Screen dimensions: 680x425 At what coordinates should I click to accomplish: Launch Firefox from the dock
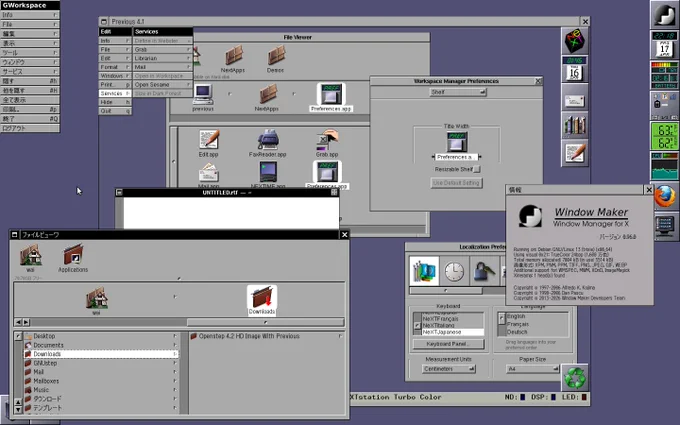pos(664,196)
